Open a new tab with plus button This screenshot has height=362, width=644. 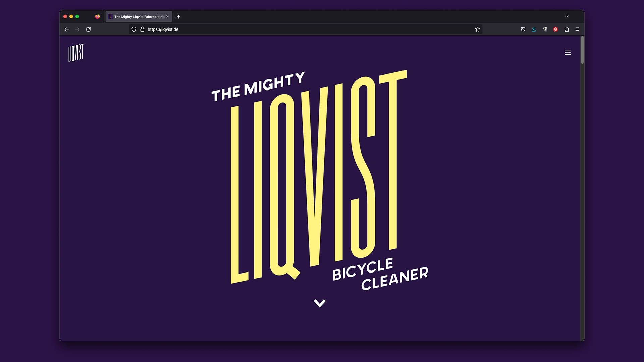click(178, 17)
